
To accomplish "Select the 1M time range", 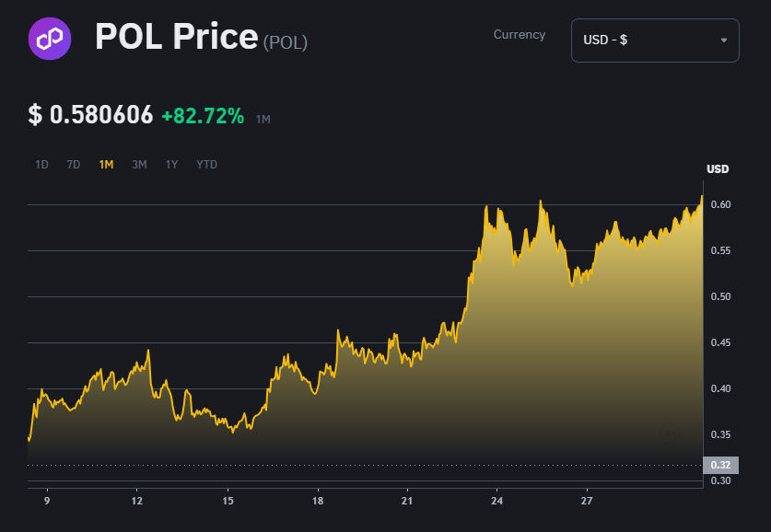I will coord(106,165).
